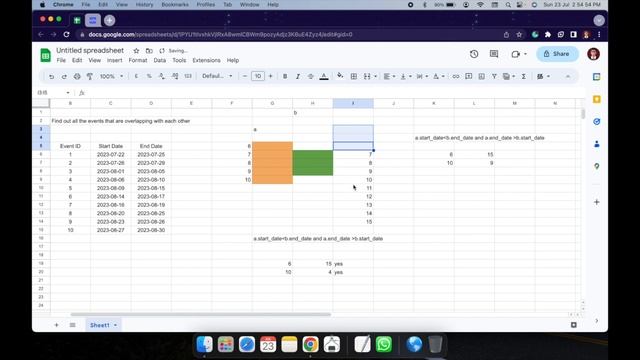The height and width of the screenshot is (360, 640).
Task: Click the Redo icon in toolbar
Action: (x=64, y=76)
